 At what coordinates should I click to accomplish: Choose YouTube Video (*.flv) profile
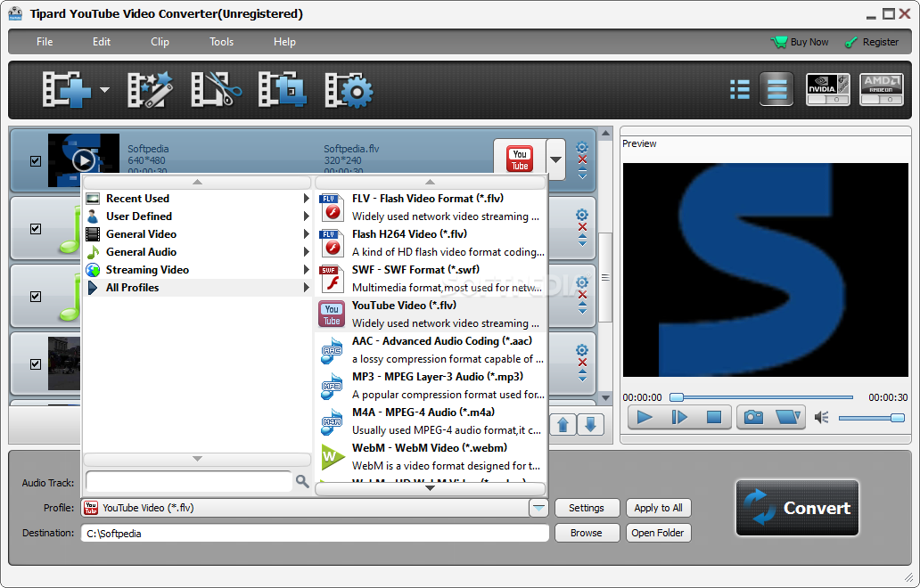coord(431,314)
